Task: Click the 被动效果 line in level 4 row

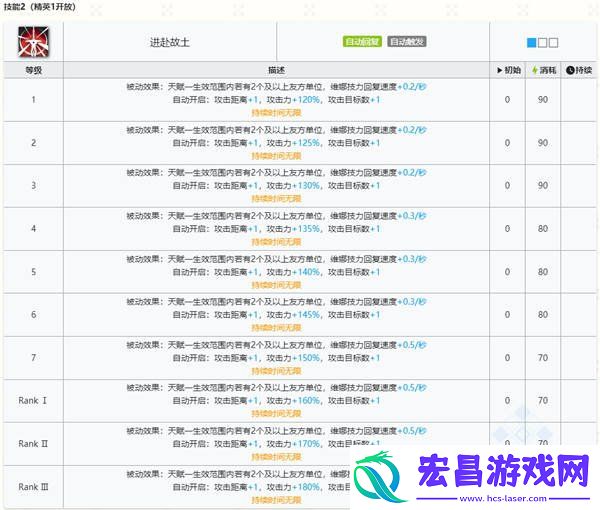Action: coord(276,216)
